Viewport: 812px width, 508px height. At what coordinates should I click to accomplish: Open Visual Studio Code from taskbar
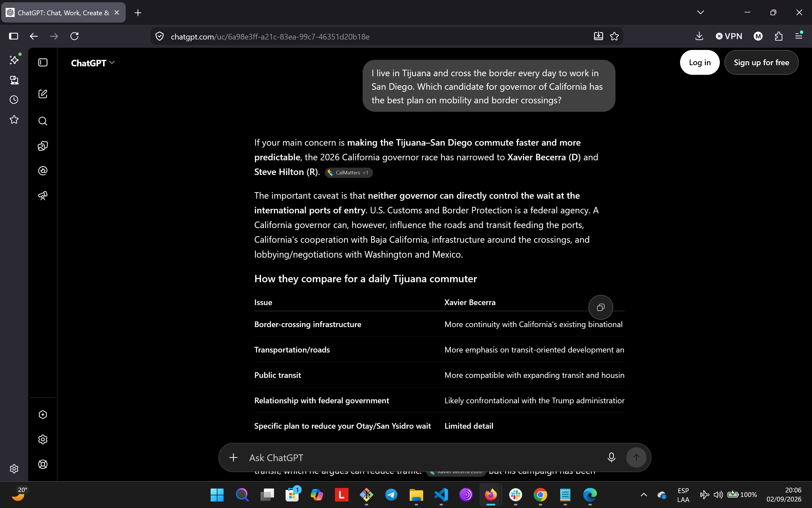(441, 495)
